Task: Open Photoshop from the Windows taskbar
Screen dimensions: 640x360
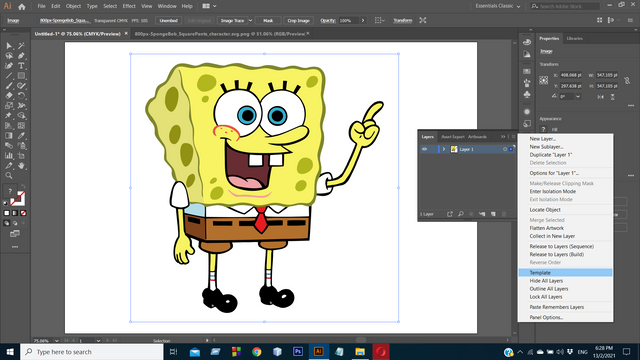Action: coord(298,352)
